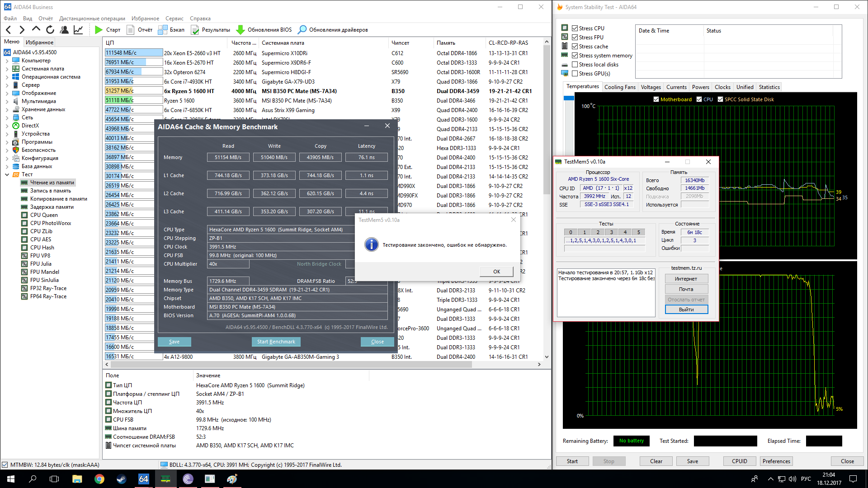Viewport: 868px width, 488px height.
Task: Click the graph chart toolbar icon
Action: pos(78,30)
